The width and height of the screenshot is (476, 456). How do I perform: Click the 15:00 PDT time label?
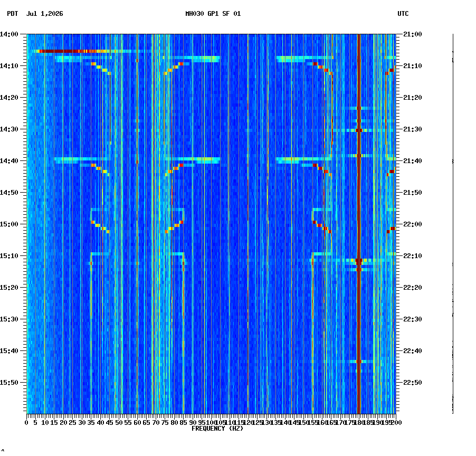[9, 224]
